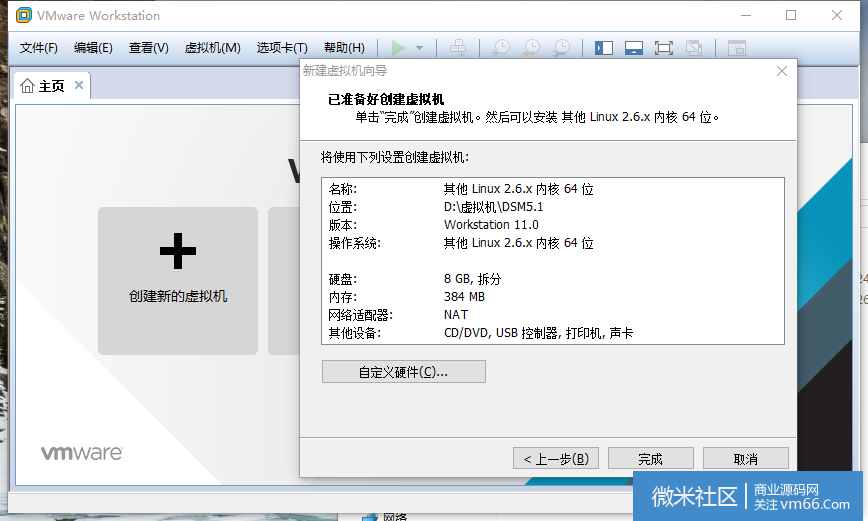Click the vmware logo on home page
The height and width of the screenshot is (521, 868).
pyautogui.click(x=82, y=453)
